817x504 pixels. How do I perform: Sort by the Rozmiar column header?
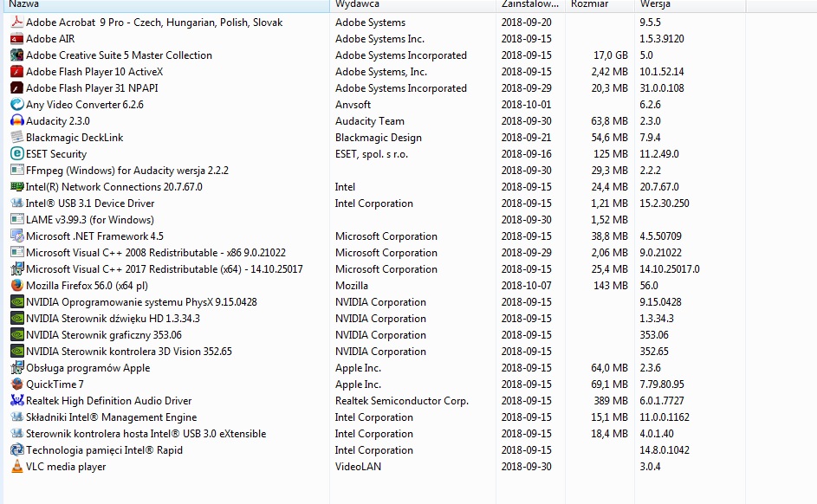tap(600, 4)
